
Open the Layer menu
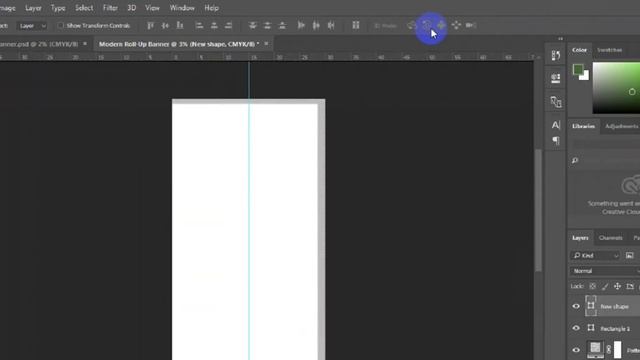(x=33, y=8)
